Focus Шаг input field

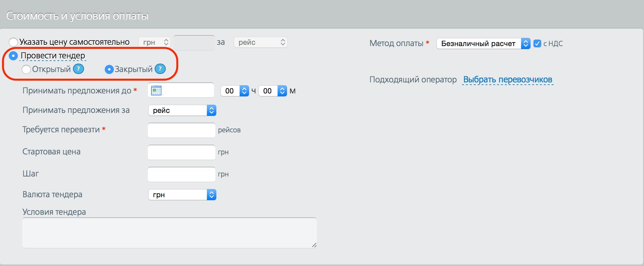click(x=182, y=174)
